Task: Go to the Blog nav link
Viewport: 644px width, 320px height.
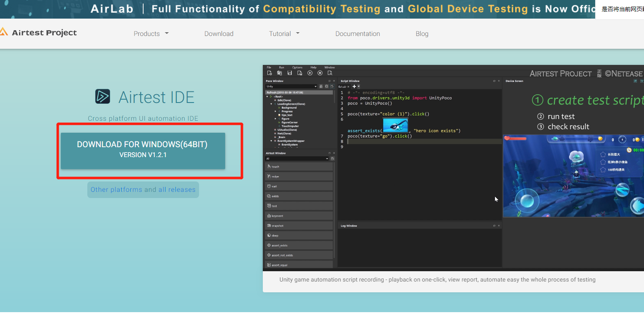Action: point(422,33)
